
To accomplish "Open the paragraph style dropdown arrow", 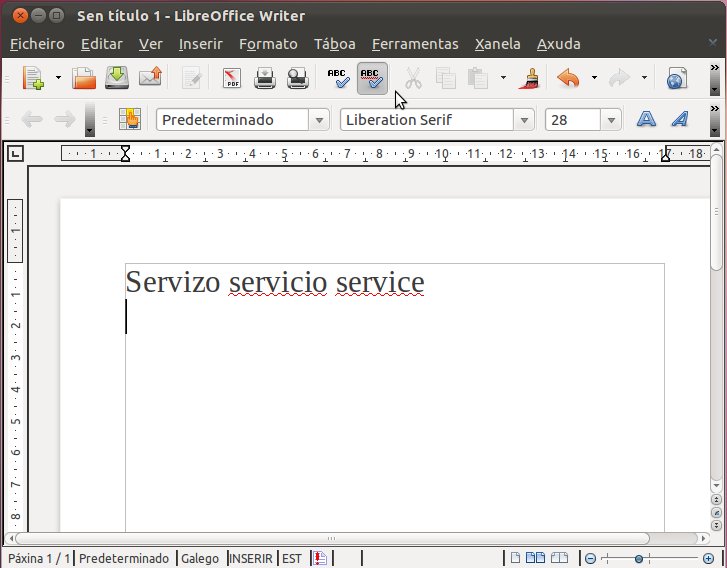I will point(319,120).
